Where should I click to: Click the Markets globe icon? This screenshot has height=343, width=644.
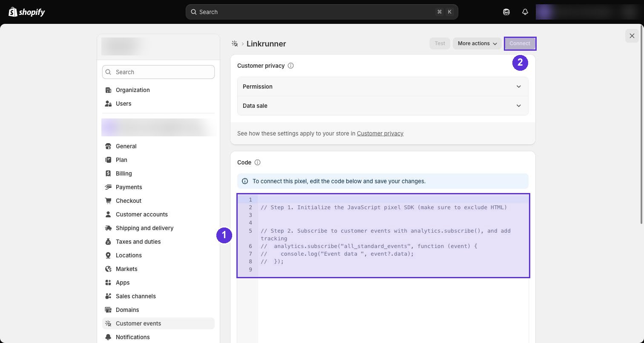pyautogui.click(x=108, y=269)
